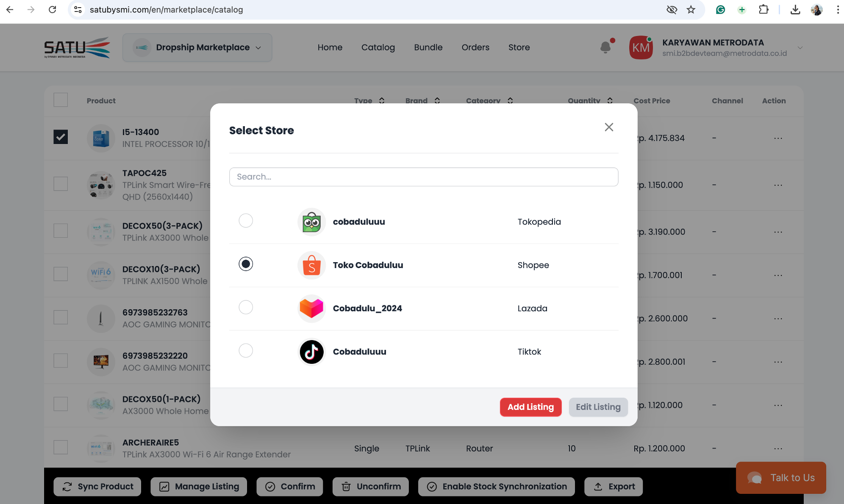844x504 pixels.
Task: Click the Shopee bag store icon
Action: (x=311, y=265)
